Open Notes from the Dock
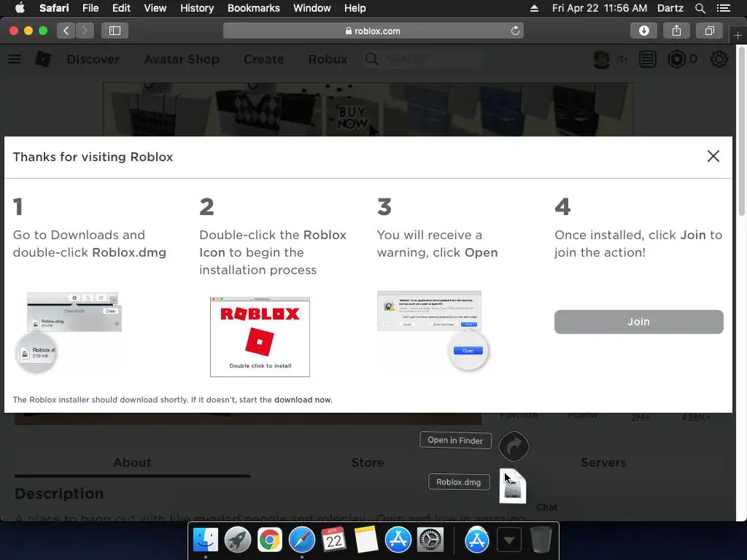Screen dimensions: 747x560 pos(365,540)
